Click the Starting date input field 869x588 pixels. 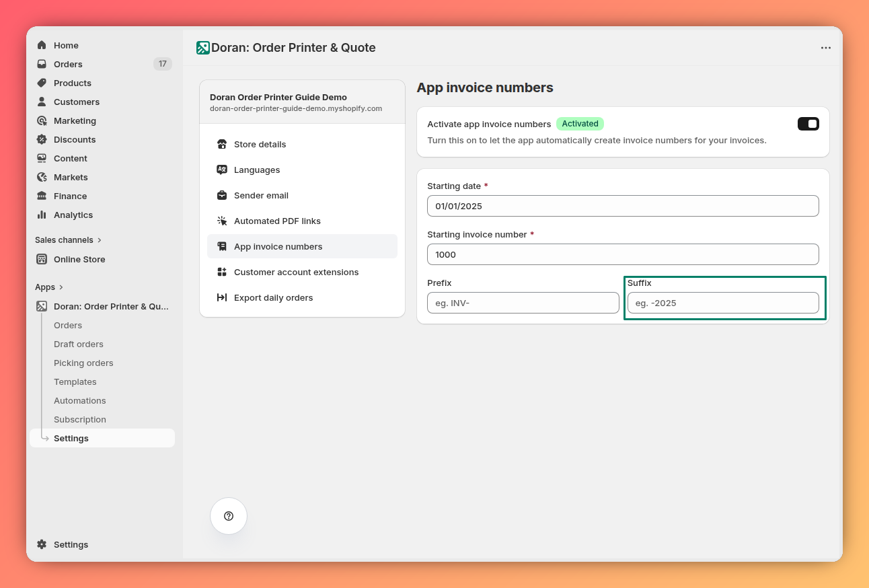pyautogui.click(x=623, y=206)
